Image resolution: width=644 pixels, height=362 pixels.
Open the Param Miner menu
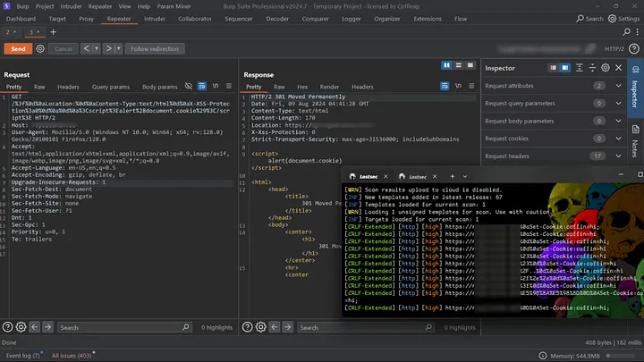[x=174, y=6]
